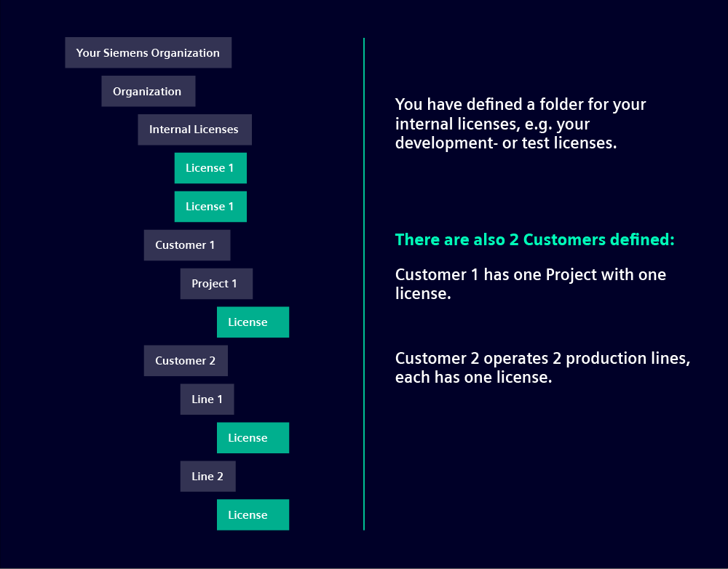Select the Line 1 node

(207, 399)
